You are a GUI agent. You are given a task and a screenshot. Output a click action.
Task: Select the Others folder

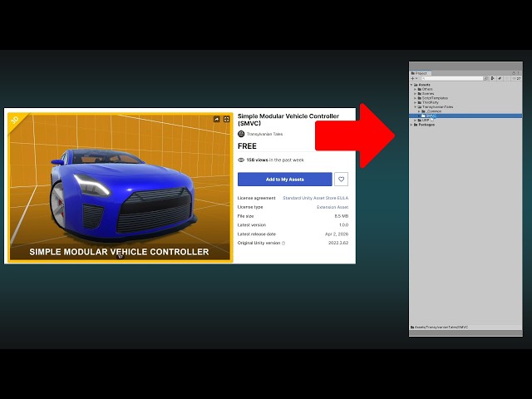425,89
